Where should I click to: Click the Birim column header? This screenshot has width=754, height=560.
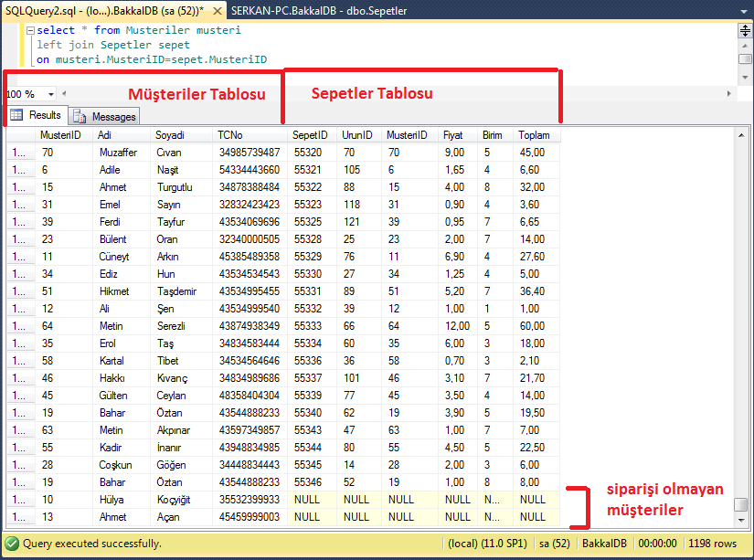point(494,135)
